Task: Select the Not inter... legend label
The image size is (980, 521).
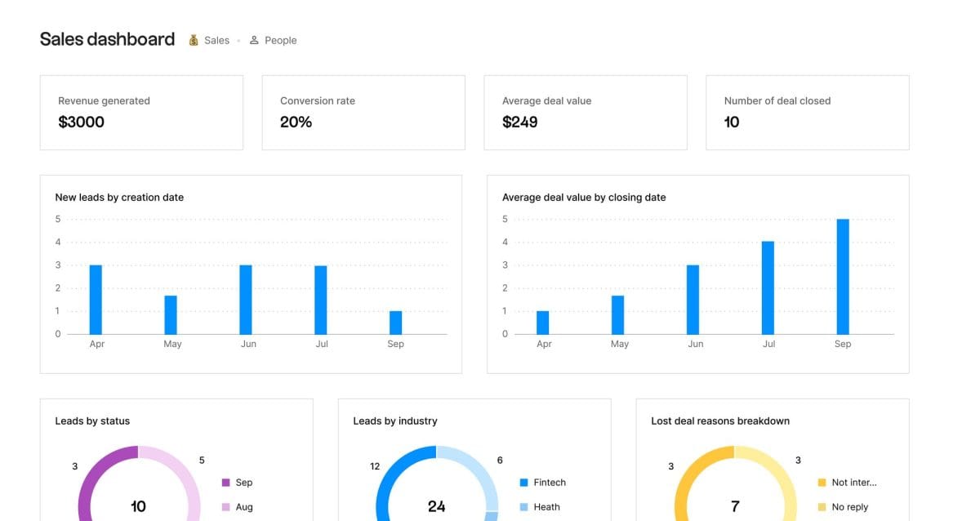Action: tap(854, 483)
